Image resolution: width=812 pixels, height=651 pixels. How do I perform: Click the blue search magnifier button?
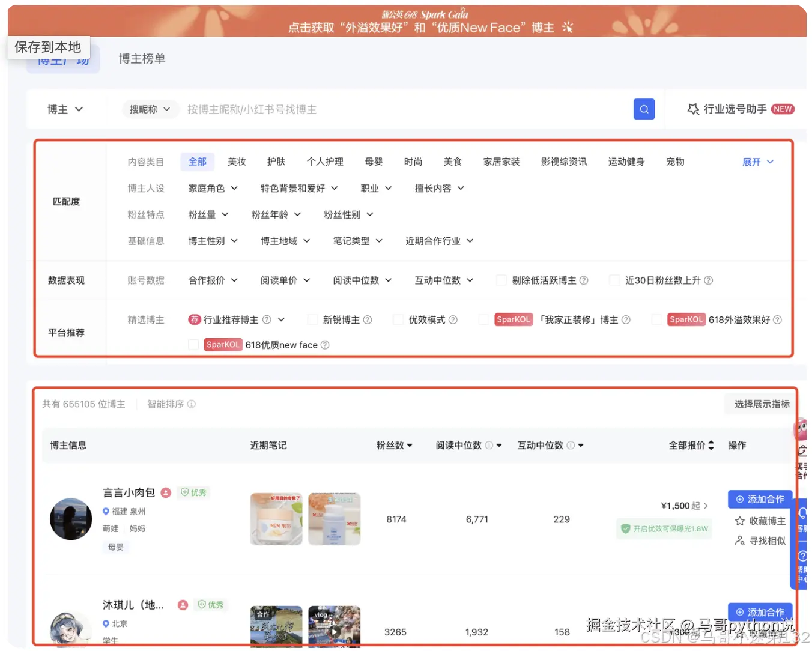click(644, 109)
